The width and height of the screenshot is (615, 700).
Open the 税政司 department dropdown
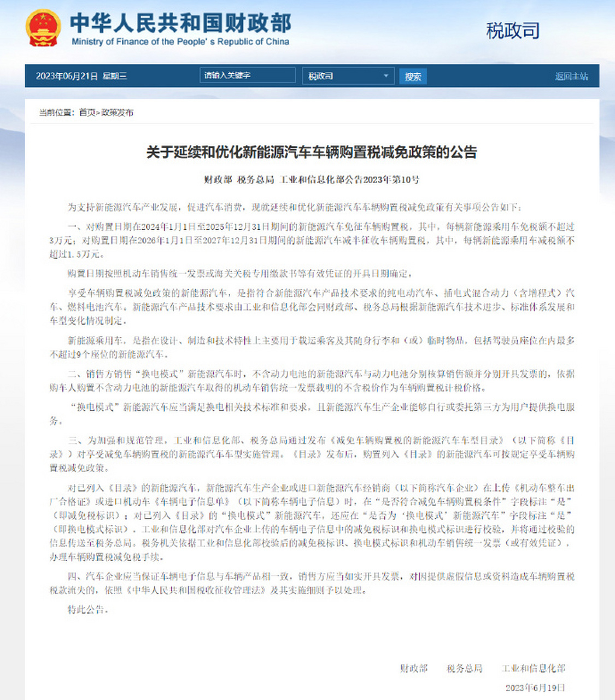pyautogui.click(x=348, y=76)
